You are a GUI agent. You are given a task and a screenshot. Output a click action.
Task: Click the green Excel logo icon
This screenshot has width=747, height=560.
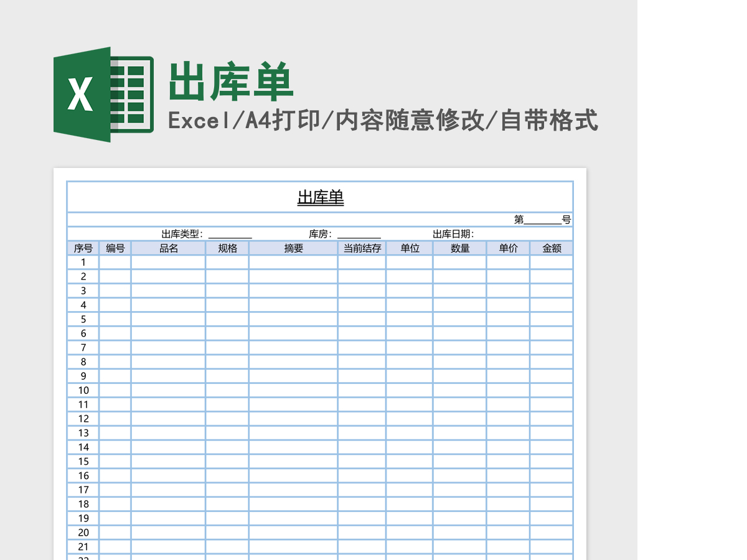pyautogui.click(x=103, y=95)
